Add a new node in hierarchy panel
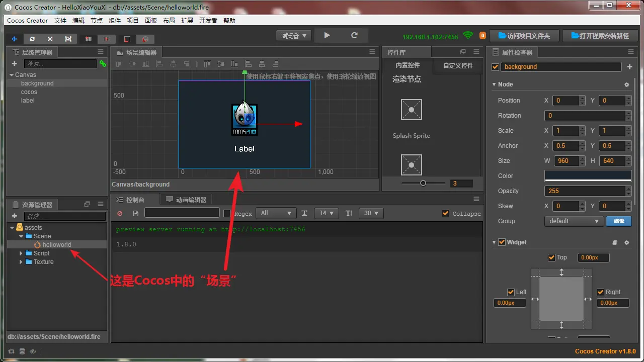644x362 pixels. (x=14, y=64)
